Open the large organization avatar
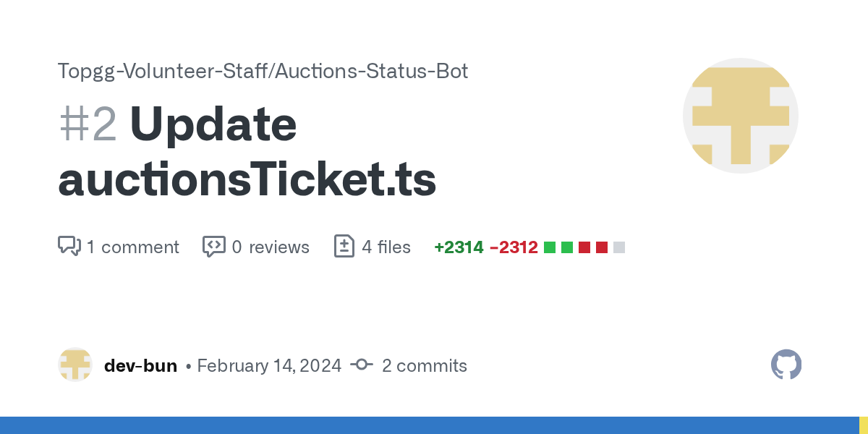Screen dimensions: 868x434 pyautogui.click(x=741, y=116)
